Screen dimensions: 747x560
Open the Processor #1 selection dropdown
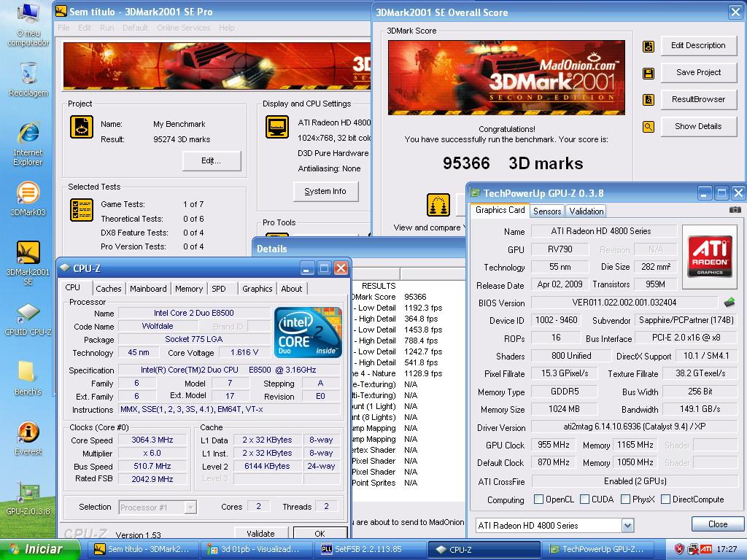190,507
